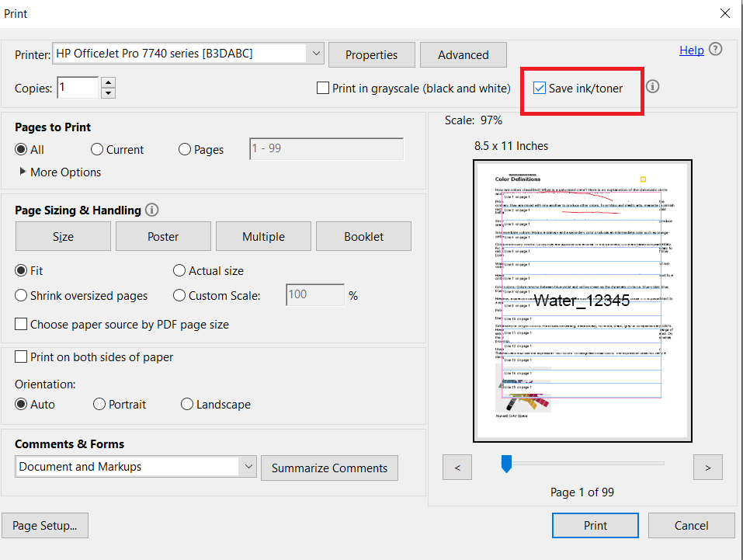Click the next page arrow below the preview
Image resolution: width=743 pixels, height=560 pixels.
pos(707,467)
